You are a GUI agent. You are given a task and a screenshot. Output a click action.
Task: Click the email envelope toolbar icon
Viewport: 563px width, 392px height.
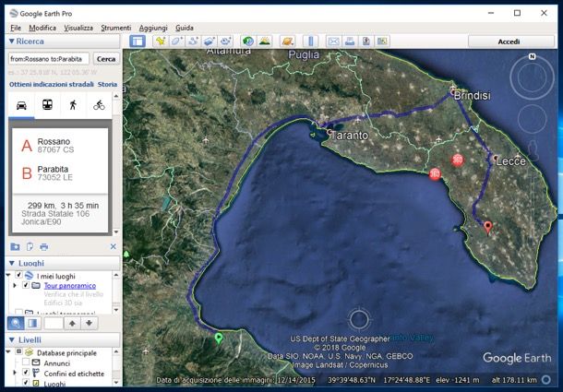pyautogui.click(x=333, y=42)
